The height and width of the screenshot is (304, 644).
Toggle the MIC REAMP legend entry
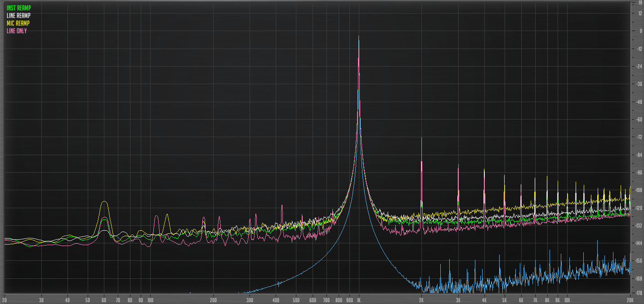click(17, 23)
